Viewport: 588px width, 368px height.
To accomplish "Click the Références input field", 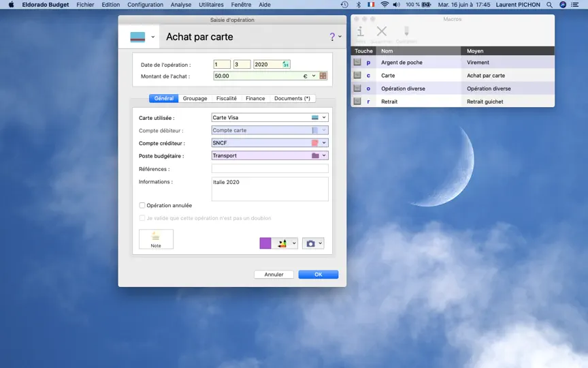I will click(270, 168).
